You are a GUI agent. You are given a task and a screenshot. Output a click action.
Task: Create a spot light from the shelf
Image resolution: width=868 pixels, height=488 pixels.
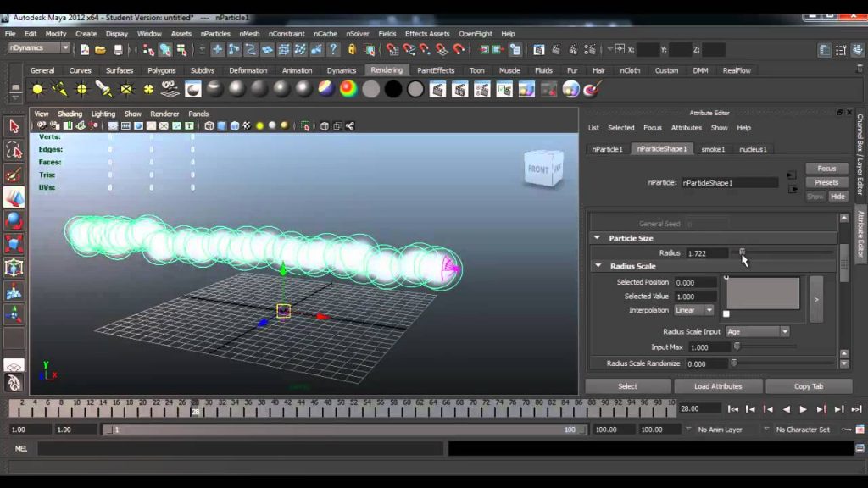(104, 89)
